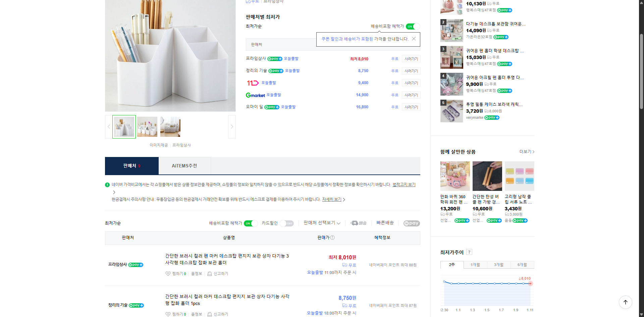Open the 법적고지 보기 link
This screenshot has width=644, height=317.
tap(404, 184)
